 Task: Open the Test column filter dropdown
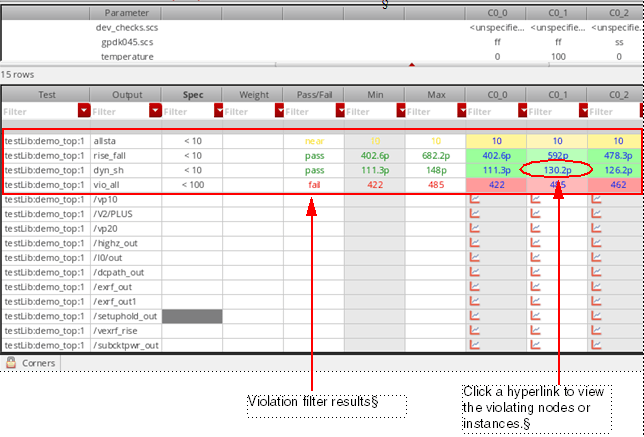[x=84, y=111]
